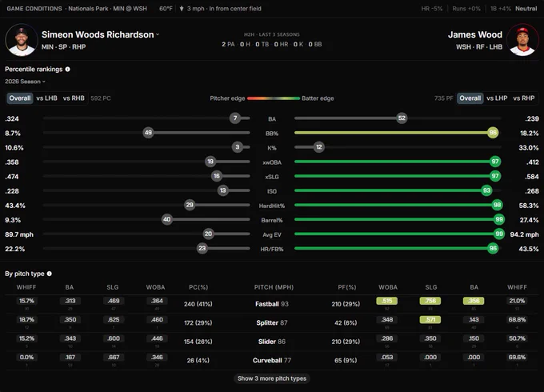This screenshot has height=392, width=544.
Task: Click the HardHit% stat label
Action: [x=272, y=206]
